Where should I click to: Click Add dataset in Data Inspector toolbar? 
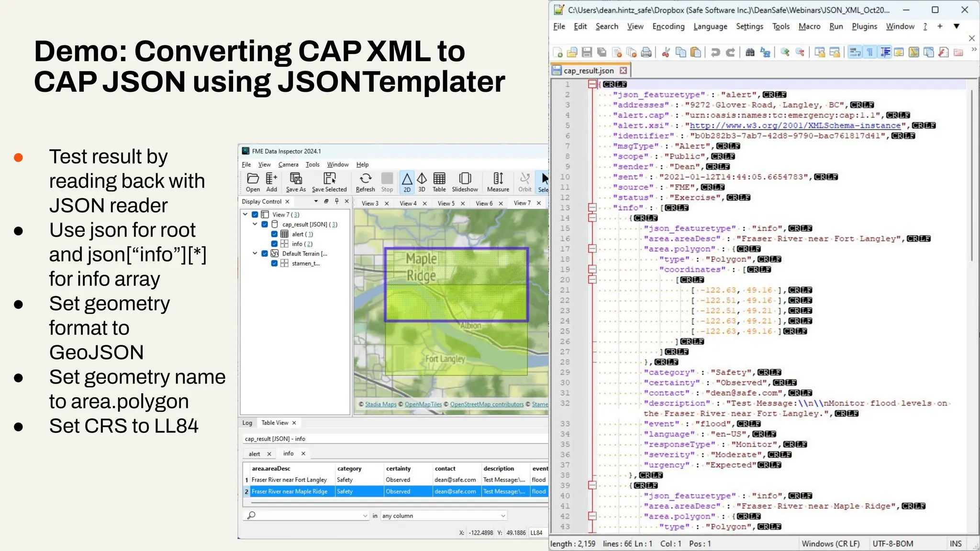[x=271, y=182]
